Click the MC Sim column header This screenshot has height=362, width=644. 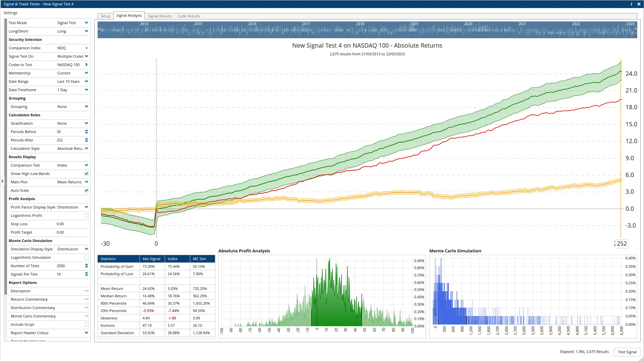[203, 259]
